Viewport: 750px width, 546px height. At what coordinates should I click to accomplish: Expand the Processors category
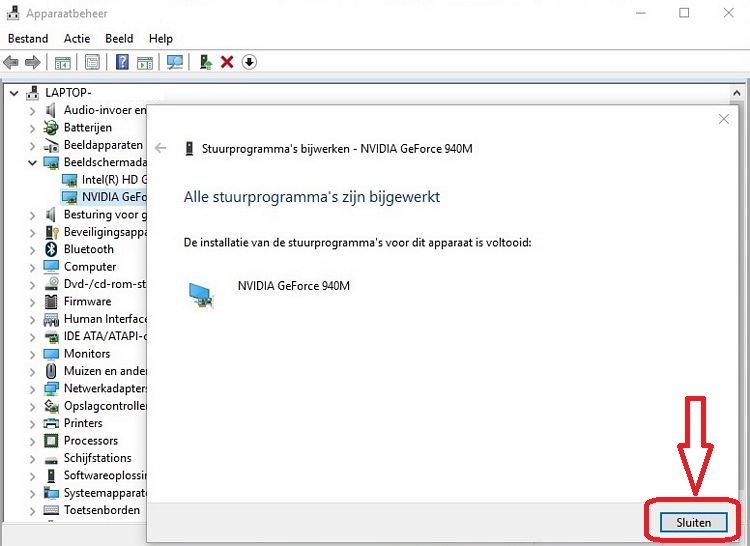[32, 441]
